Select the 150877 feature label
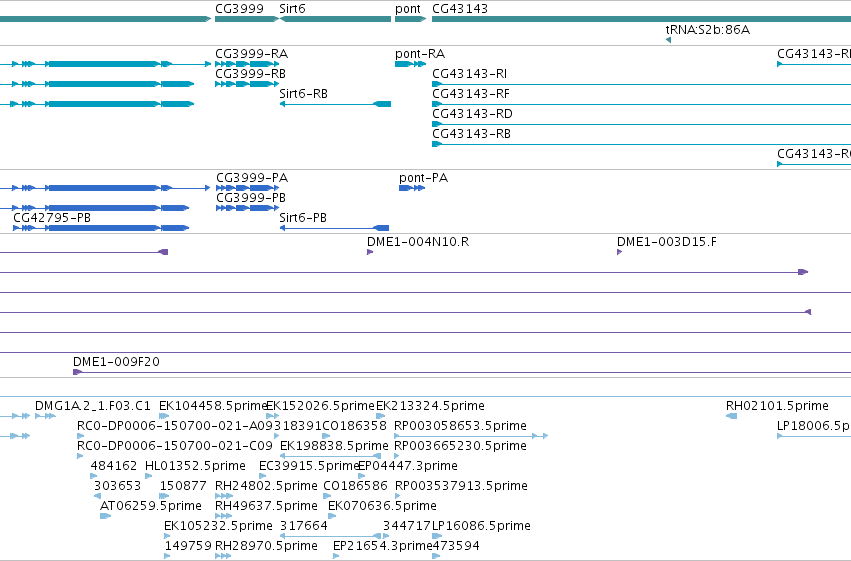This screenshot has width=851, height=561. 183,486
